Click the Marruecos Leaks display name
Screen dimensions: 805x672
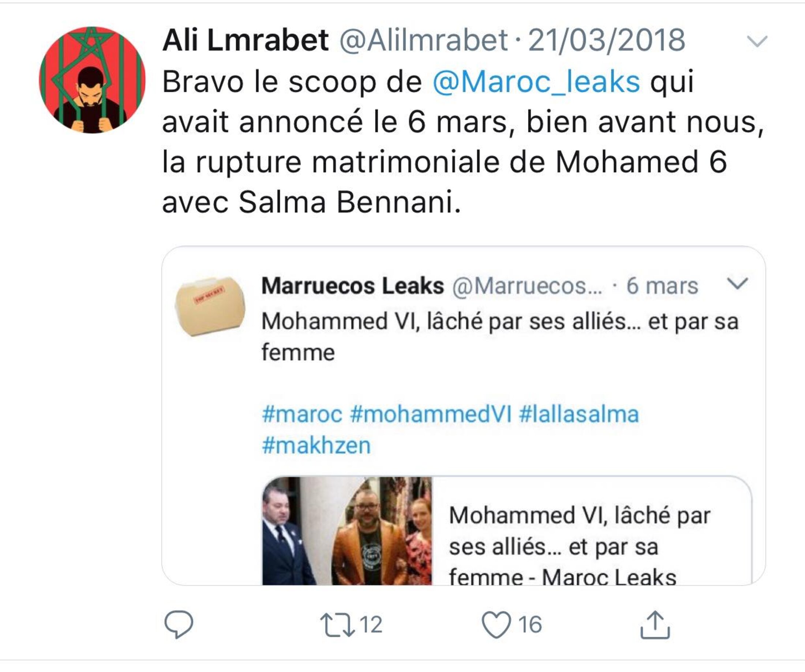(x=353, y=286)
